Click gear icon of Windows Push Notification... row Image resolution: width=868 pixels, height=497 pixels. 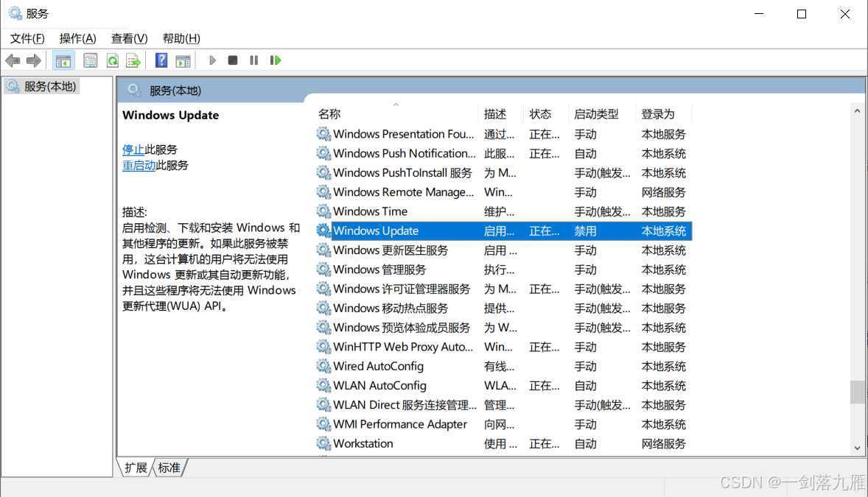(323, 153)
